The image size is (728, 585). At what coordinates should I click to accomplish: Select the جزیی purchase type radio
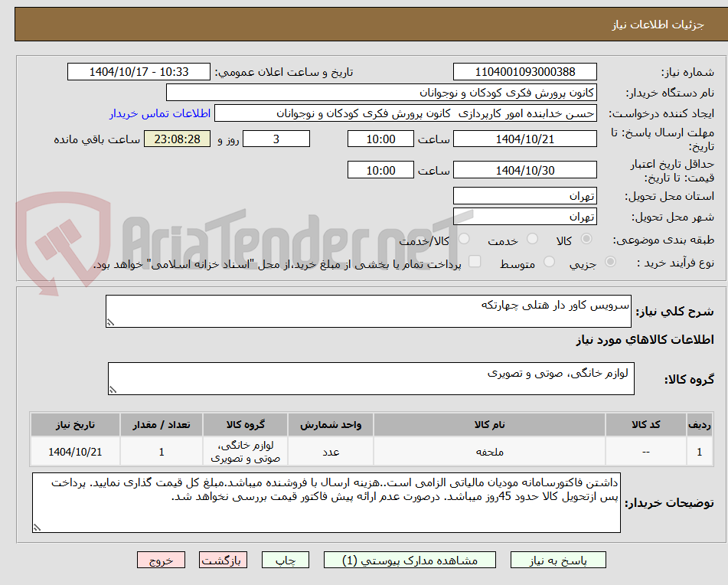(611, 262)
